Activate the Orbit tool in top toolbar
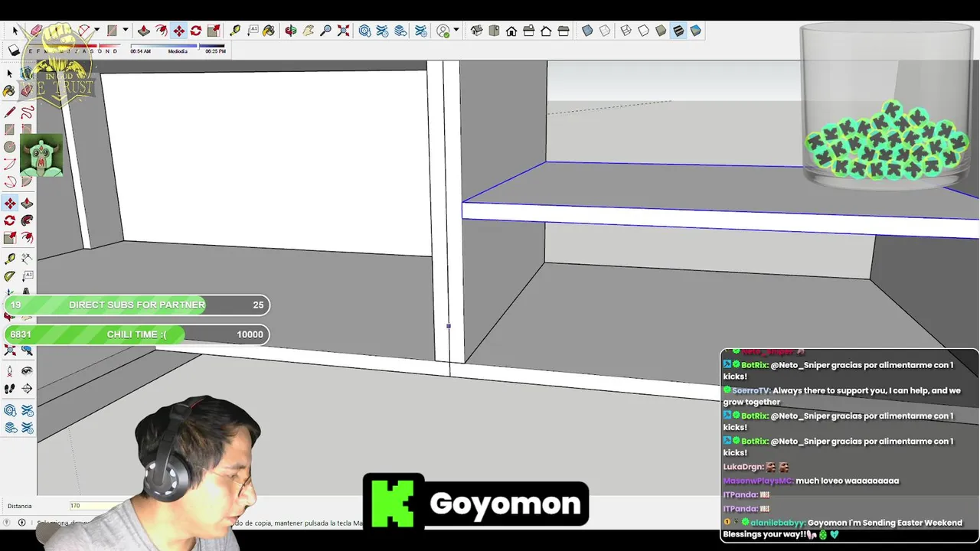The image size is (980, 551). (x=291, y=31)
